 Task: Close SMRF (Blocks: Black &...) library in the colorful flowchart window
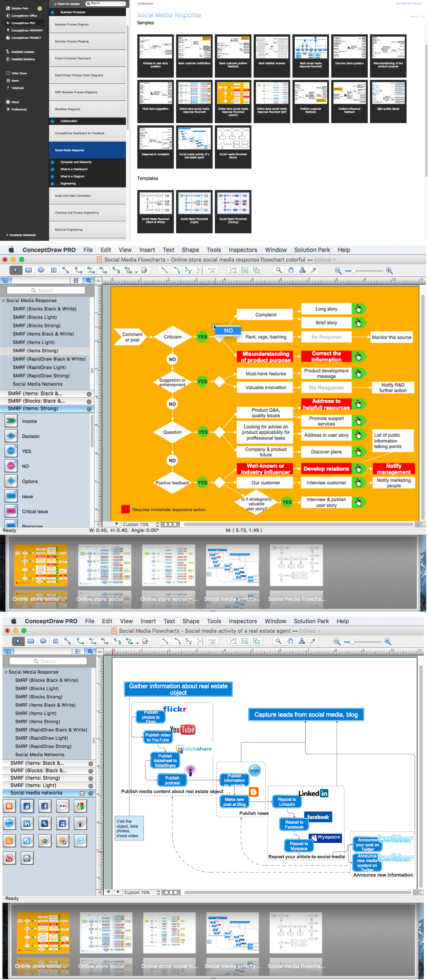[x=89, y=401]
